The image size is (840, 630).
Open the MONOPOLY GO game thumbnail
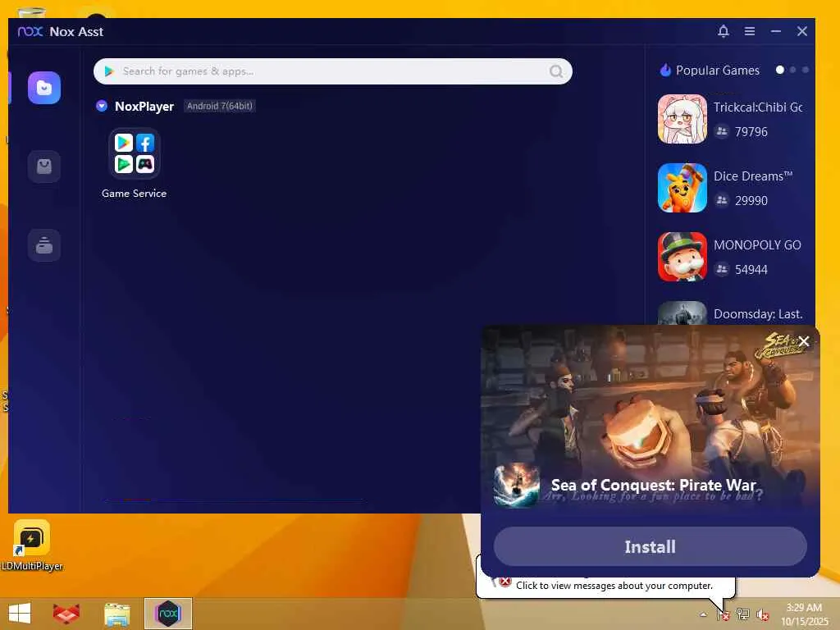tap(682, 257)
